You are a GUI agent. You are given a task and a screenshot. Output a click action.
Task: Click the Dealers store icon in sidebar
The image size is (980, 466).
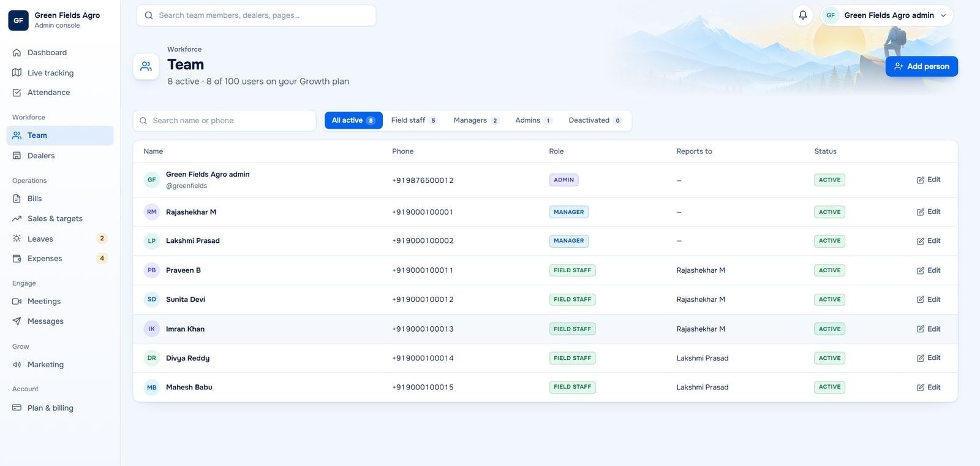[x=17, y=156]
